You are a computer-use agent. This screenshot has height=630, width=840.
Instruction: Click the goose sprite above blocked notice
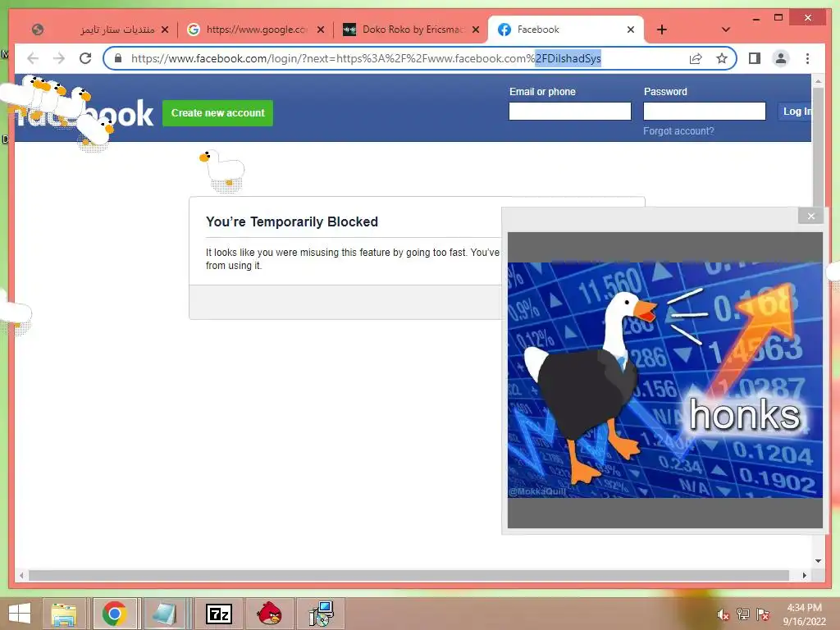click(x=222, y=171)
